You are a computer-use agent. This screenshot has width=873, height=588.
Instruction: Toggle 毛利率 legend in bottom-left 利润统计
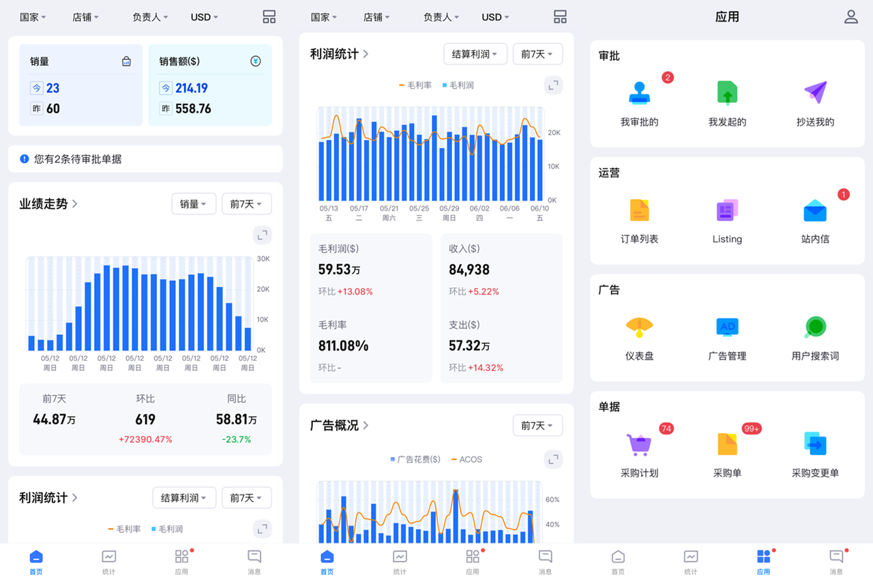pos(124,529)
